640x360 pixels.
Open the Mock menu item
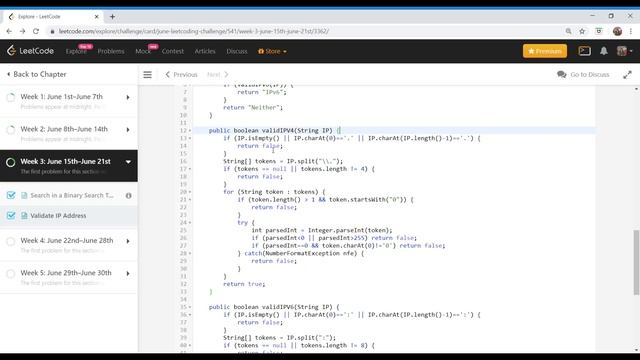tap(143, 51)
